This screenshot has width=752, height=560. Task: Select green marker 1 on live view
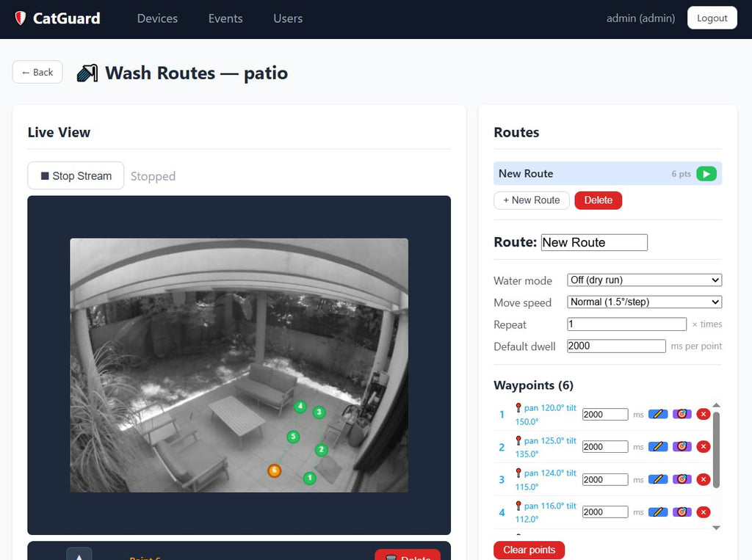pyautogui.click(x=310, y=478)
